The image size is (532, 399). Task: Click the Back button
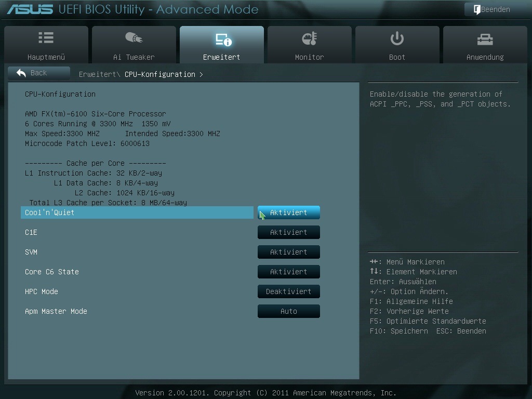[x=38, y=73]
